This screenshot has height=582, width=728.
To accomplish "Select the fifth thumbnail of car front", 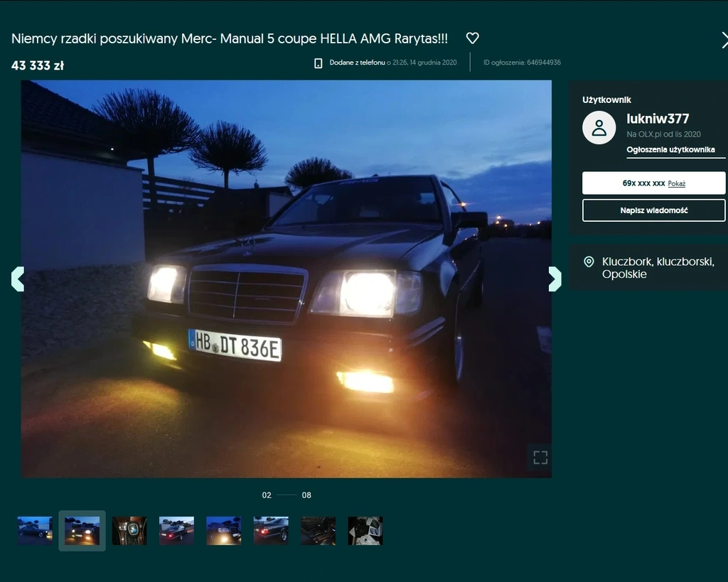I will [x=224, y=531].
